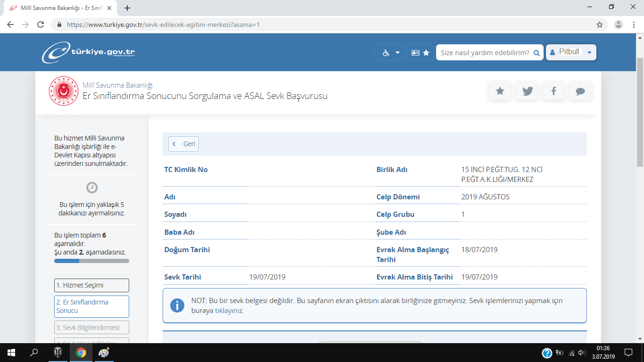
Task: Reload the page
Action: 41,25
